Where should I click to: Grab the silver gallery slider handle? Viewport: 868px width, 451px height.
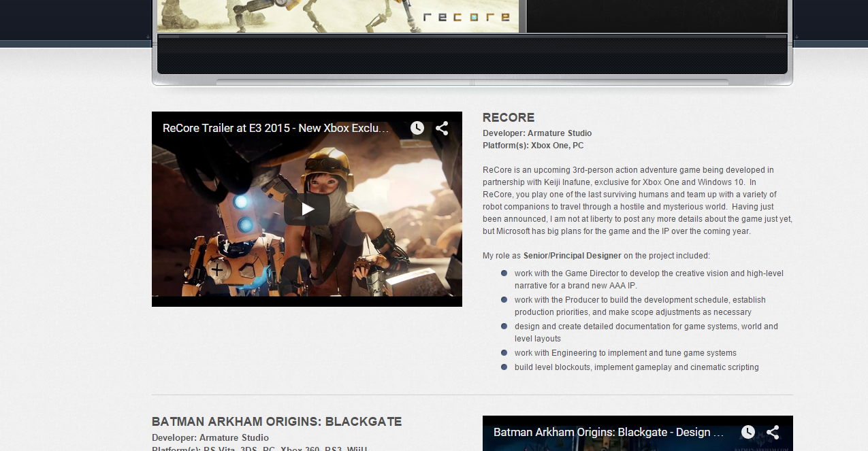[x=472, y=82]
